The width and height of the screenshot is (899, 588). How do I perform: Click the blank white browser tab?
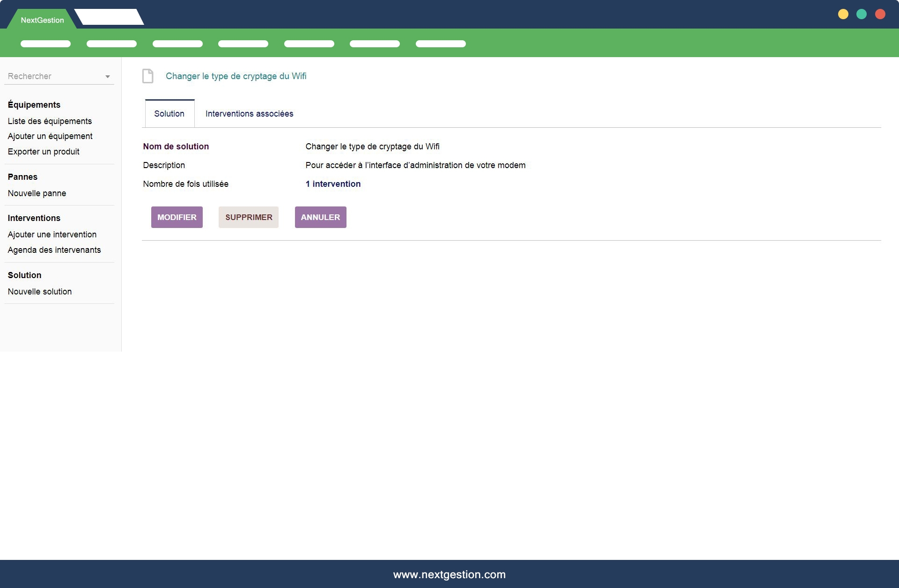109,17
